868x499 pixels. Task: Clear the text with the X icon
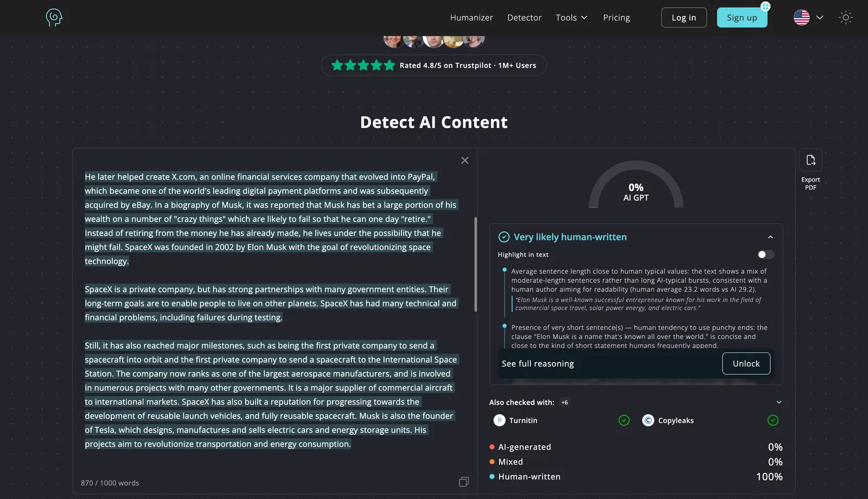coord(464,161)
